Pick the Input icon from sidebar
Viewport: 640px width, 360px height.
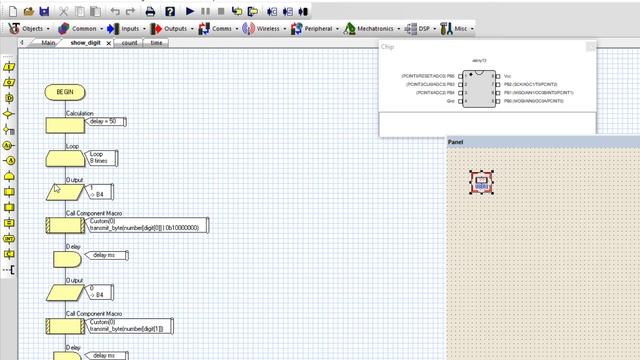9,67
